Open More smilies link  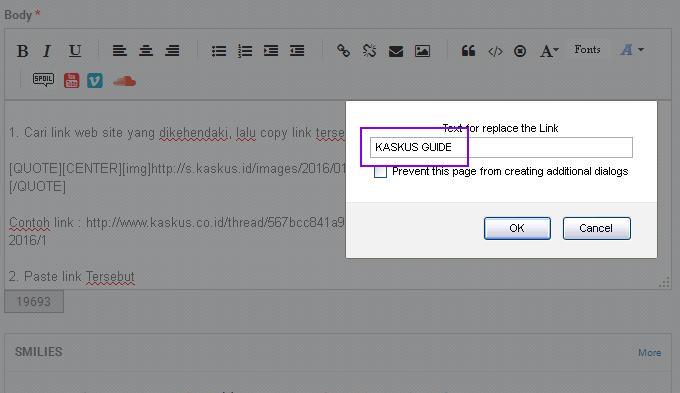(x=650, y=353)
